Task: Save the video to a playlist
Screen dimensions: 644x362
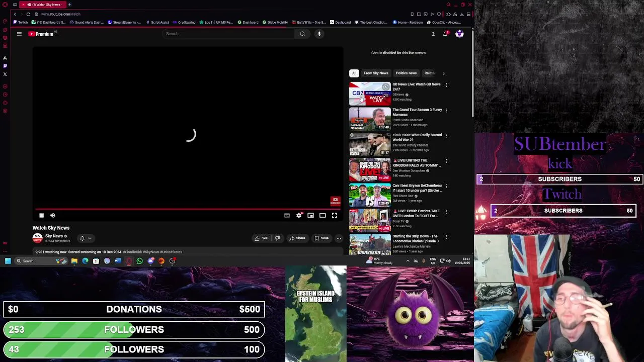Action: click(321, 238)
